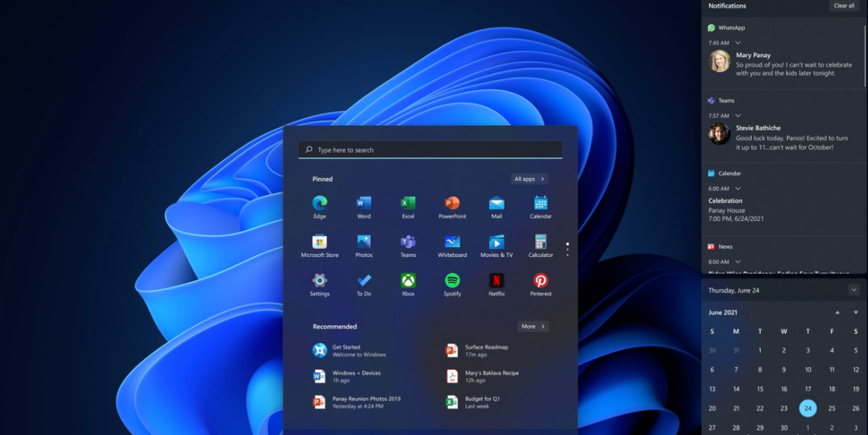This screenshot has width=868, height=435.
Task: Clear all notifications
Action: [x=844, y=6]
